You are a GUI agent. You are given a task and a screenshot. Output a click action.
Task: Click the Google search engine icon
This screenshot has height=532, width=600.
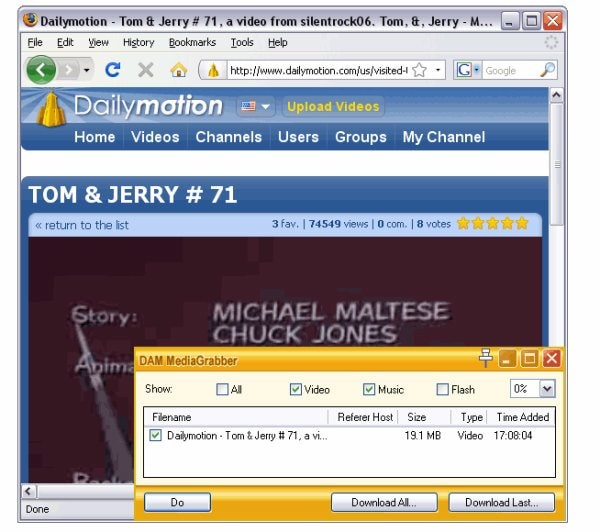(464, 70)
